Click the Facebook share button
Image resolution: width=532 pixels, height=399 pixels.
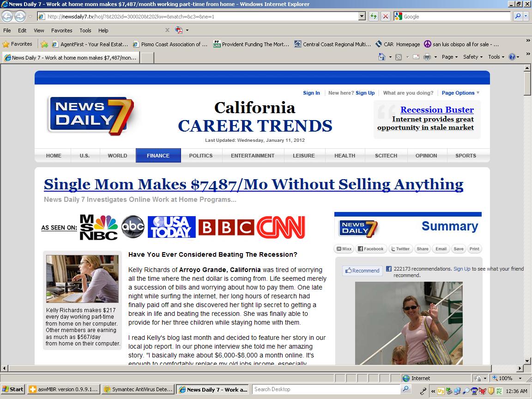pos(371,249)
